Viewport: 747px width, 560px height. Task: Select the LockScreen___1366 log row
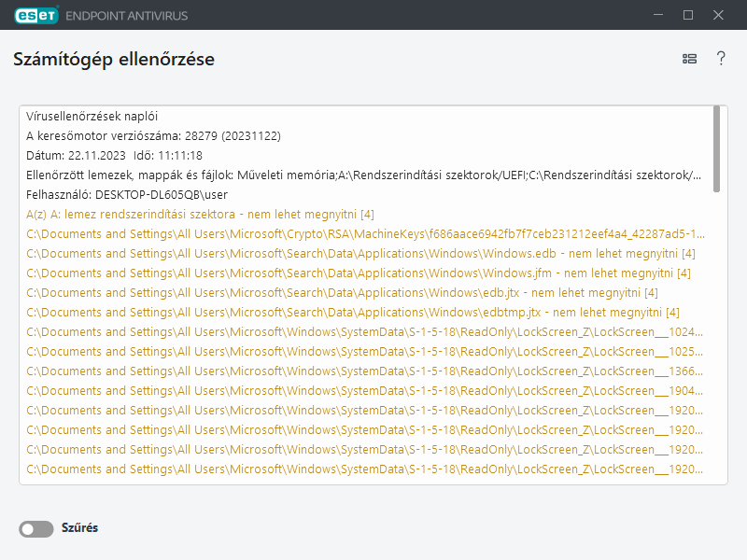(x=364, y=371)
